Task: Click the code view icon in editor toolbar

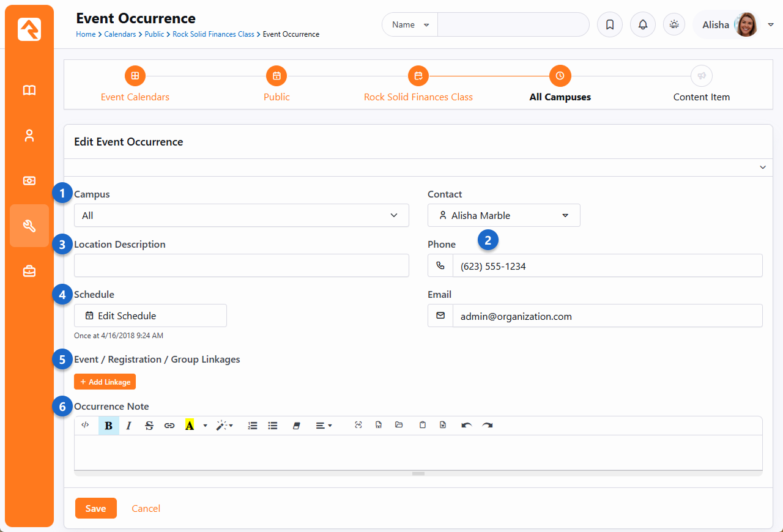Action: [86, 426]
